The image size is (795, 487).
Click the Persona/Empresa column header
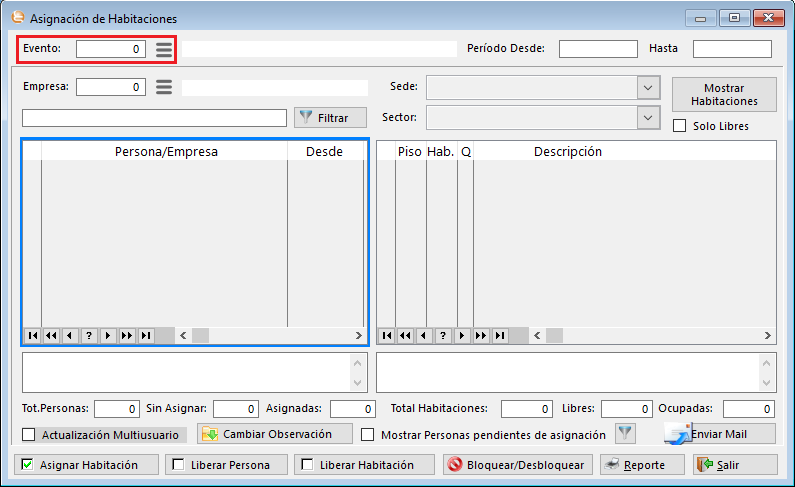pos(166,152)
